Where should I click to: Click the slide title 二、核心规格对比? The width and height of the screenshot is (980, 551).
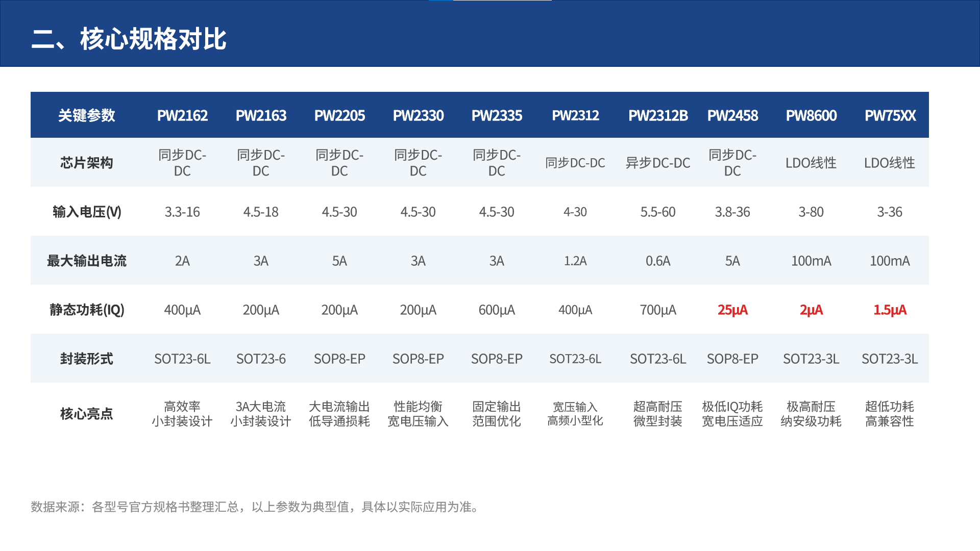tap(129, 39)
